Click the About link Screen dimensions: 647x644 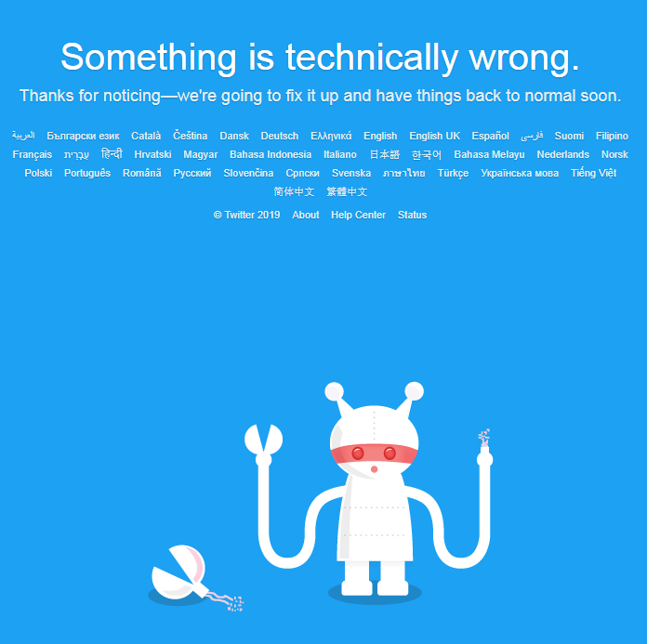coord(305,215)
